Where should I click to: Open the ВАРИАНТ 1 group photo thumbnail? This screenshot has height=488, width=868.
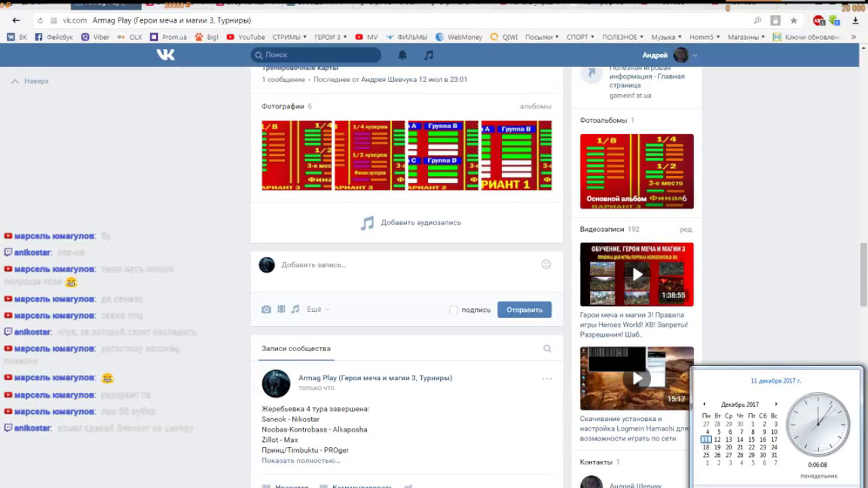click(516, 155)
